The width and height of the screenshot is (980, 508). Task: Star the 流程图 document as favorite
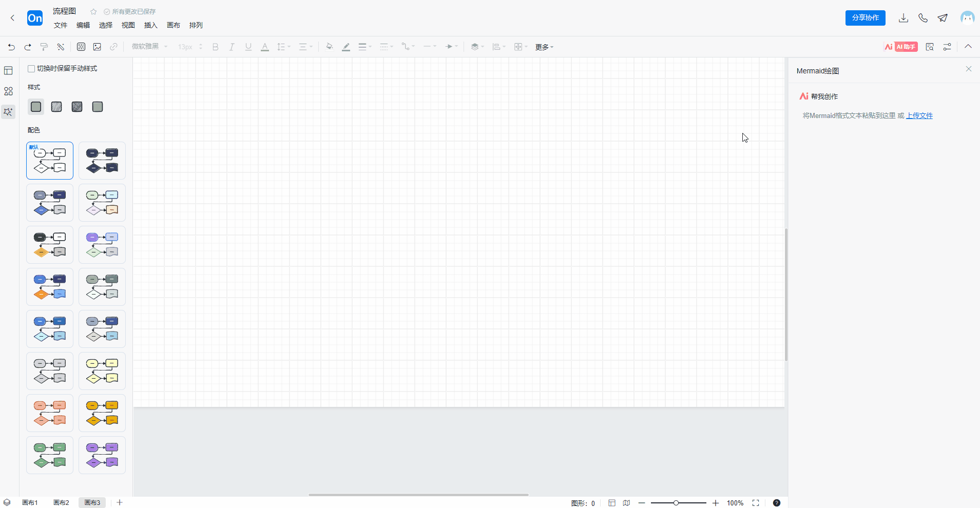click(x=93, y=11)
